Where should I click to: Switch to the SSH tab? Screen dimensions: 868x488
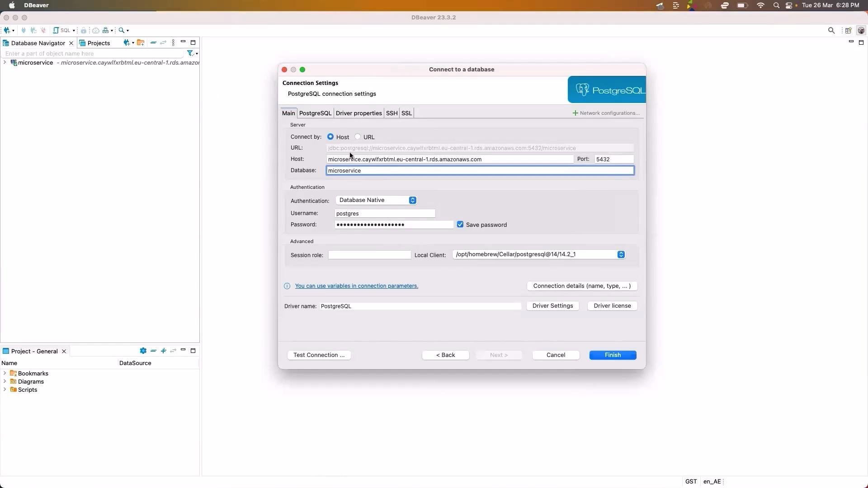392,113
